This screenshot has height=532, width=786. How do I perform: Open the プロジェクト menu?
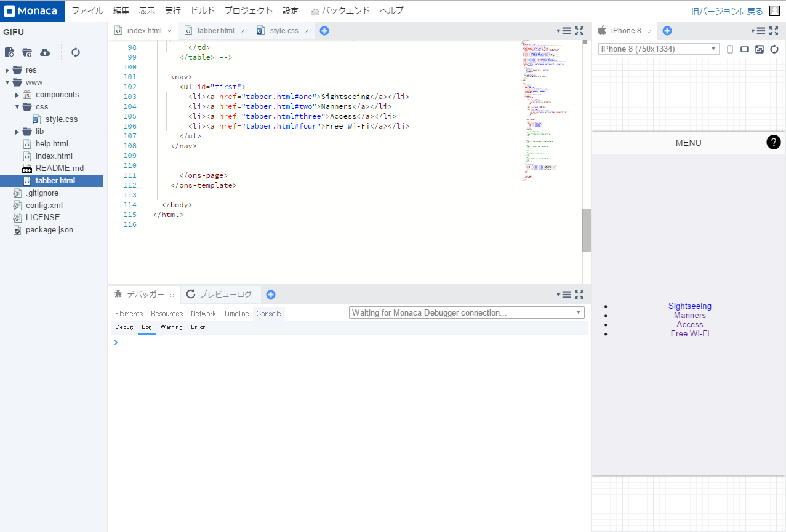(x=249, y=10)
